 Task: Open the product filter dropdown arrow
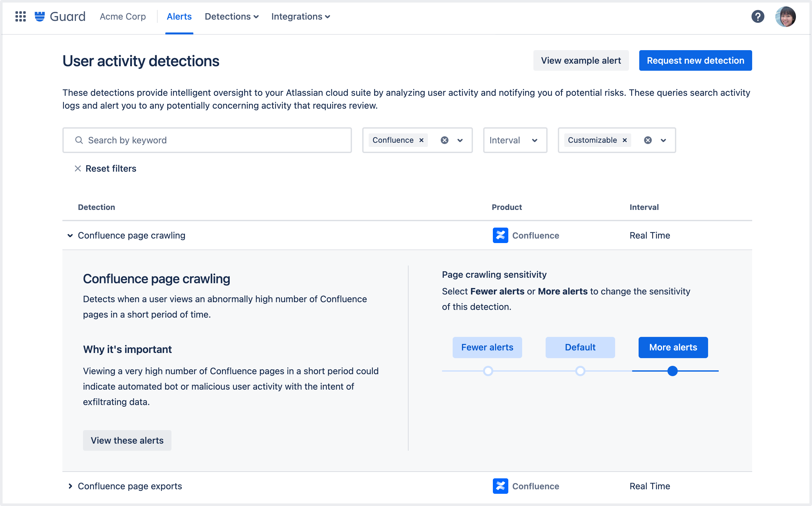[460, 140]
